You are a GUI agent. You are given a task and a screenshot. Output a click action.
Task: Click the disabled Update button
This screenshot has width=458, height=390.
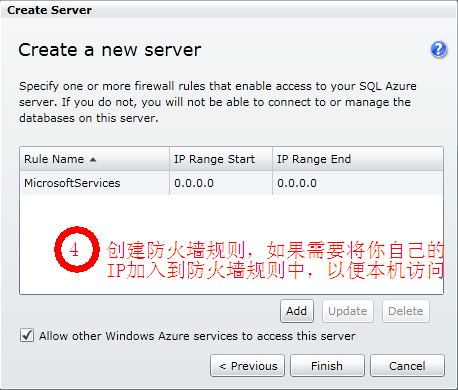[x=348, y=311]
